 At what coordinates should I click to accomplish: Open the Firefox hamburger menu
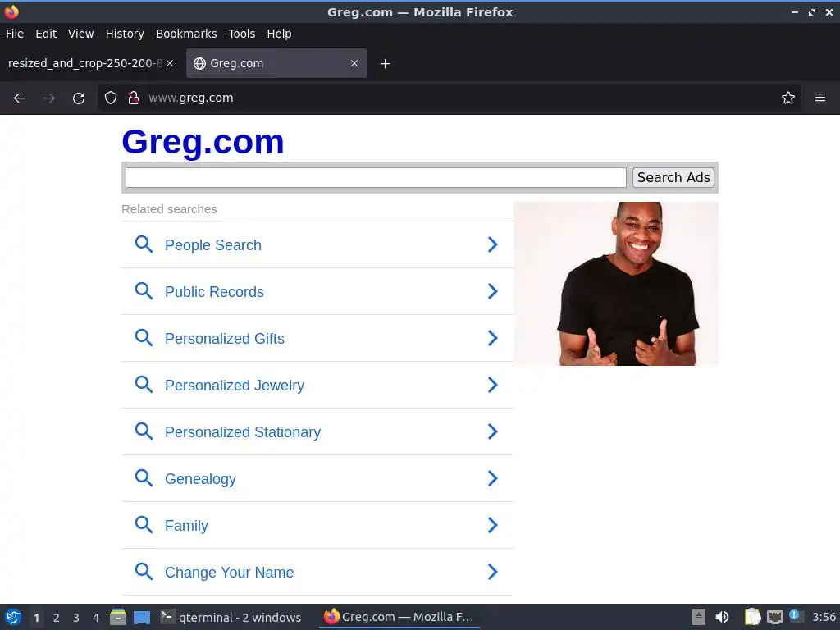click(x=820, y=98)
